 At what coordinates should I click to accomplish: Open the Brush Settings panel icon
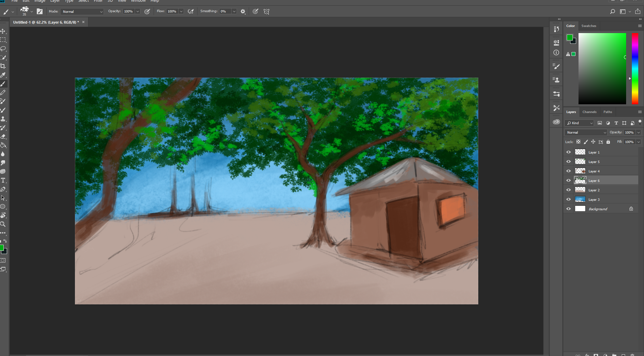click(556, 66)
